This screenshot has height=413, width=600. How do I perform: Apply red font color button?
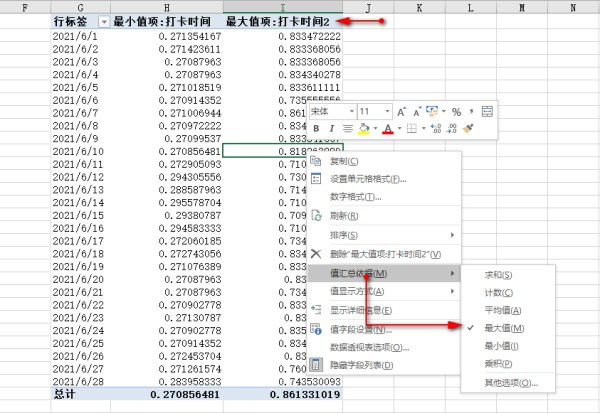[x=388, y=129]
